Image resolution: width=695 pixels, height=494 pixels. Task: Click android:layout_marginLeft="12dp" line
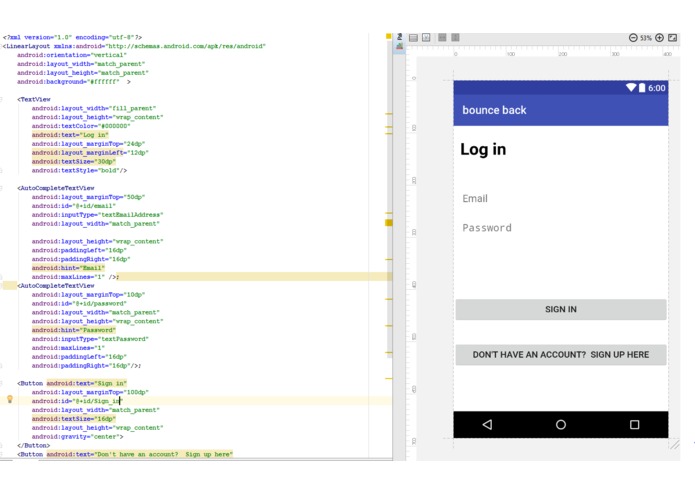(x=90, y=152)
